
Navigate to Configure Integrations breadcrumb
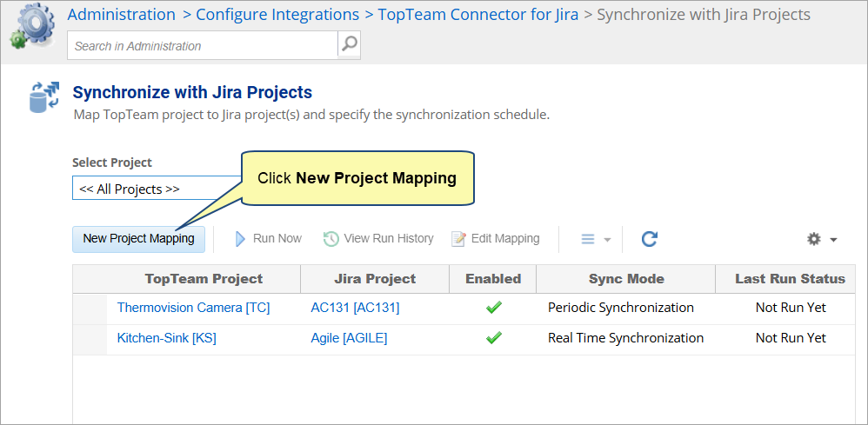pos(277,15)
